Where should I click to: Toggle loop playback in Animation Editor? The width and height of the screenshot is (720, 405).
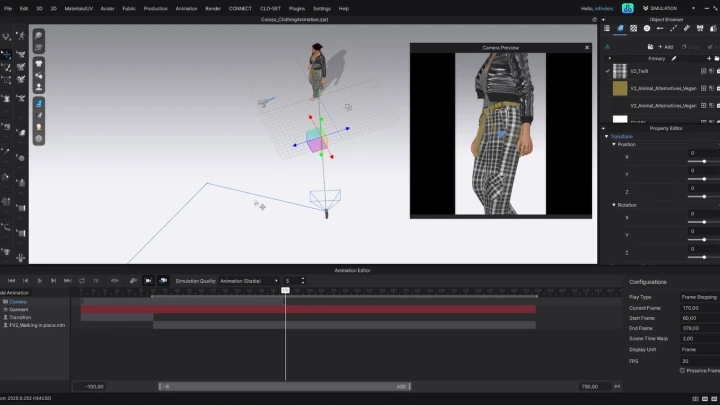pos(82,281)
